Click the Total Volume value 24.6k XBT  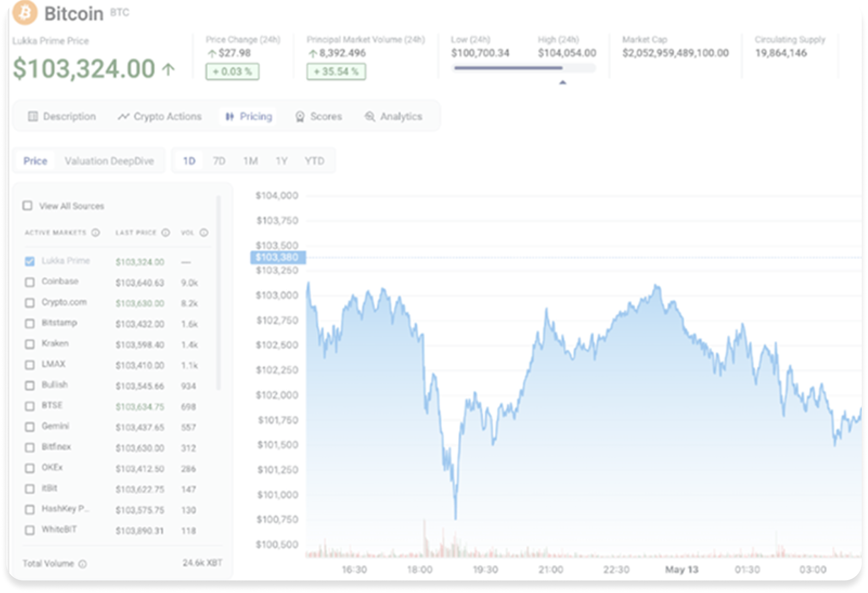(x=203, y=563)
